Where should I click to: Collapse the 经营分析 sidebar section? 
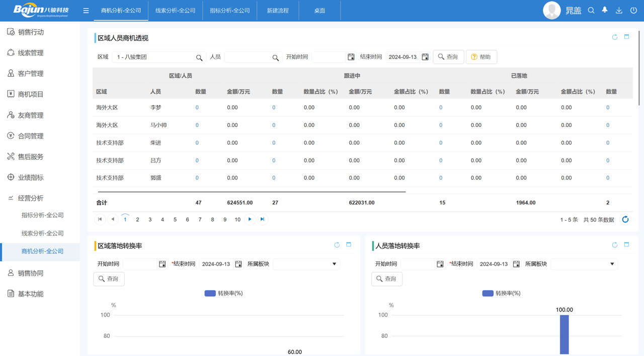(31, 198)
